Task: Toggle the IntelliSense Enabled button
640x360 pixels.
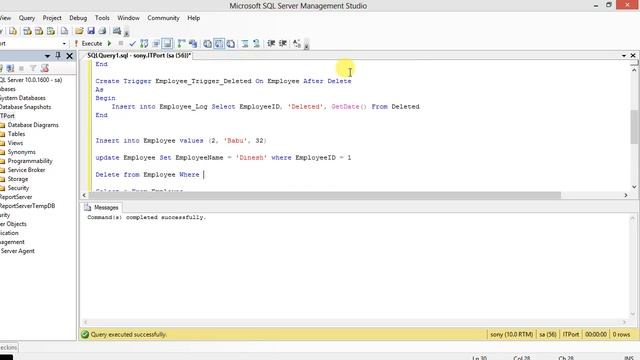Action: click(167, 43)
